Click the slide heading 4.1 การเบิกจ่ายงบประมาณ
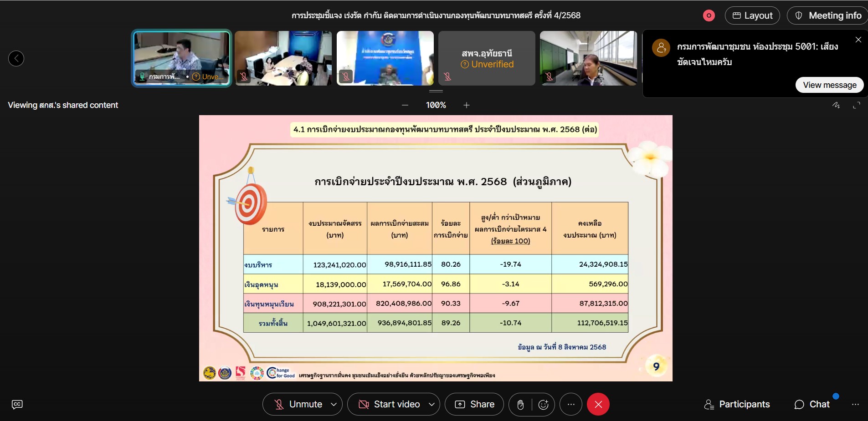The height and width of the screenshot is (421, 868). pyautogui.click(x=445, y=129)
